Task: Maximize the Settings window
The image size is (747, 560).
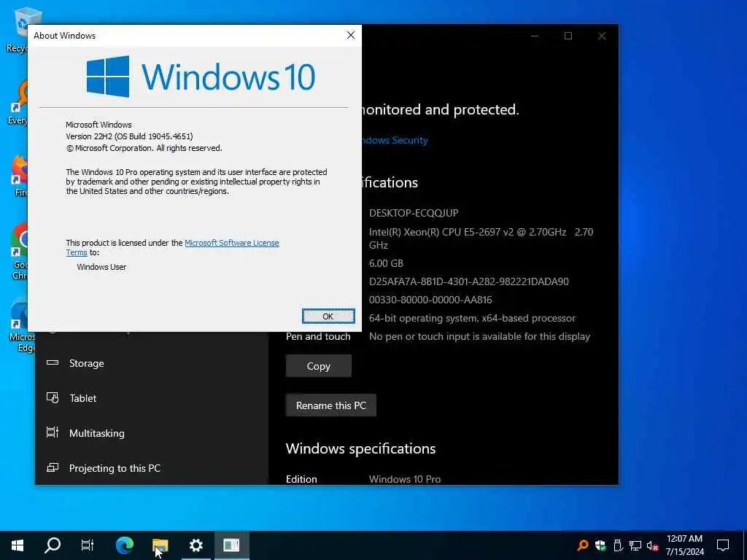Action: (x=568, y=36)
